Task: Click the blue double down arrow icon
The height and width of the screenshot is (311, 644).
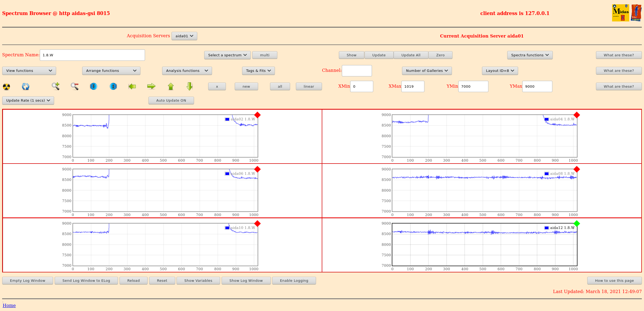Action: click(93, 86)
